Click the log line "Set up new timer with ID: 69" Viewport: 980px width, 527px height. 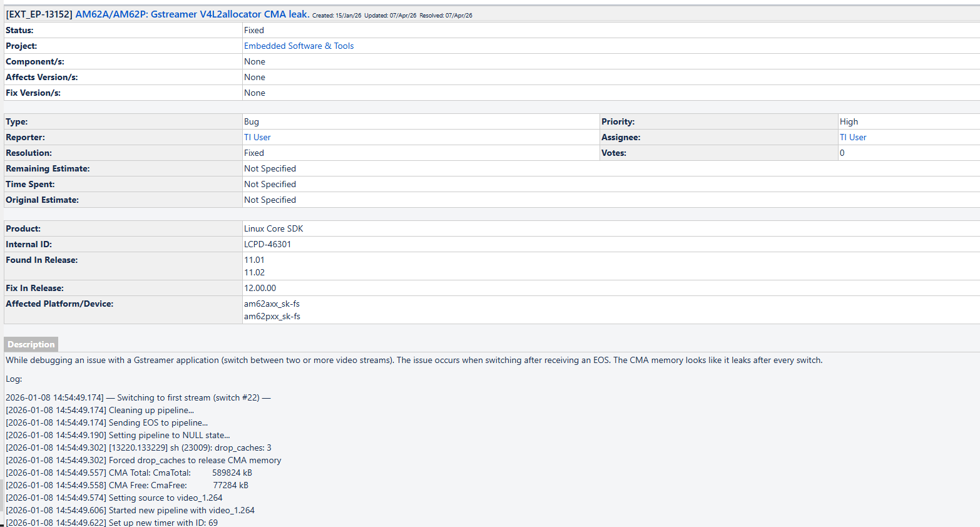coord(112,523)
